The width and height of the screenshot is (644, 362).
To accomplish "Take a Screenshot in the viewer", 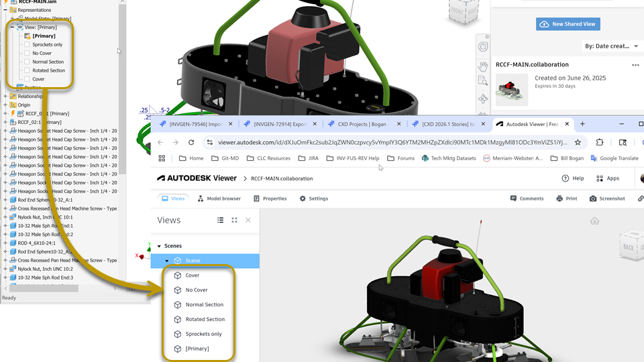I will point(607,198).
